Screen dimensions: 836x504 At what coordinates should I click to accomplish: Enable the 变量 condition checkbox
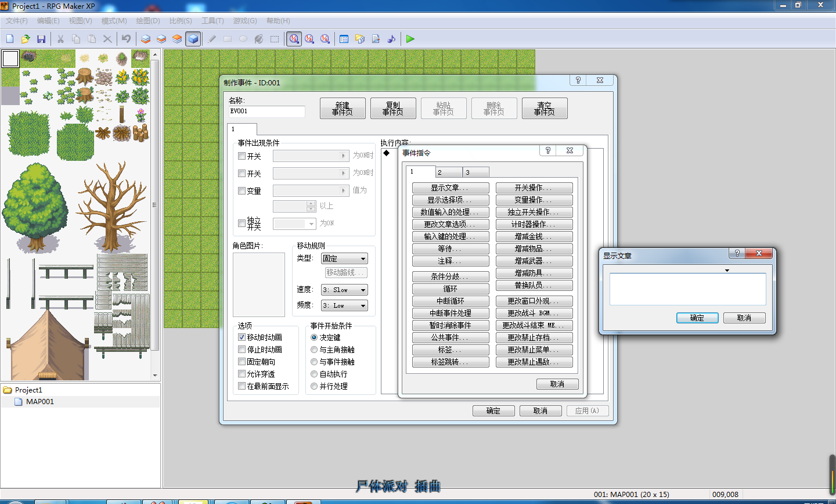click(242, 190)
